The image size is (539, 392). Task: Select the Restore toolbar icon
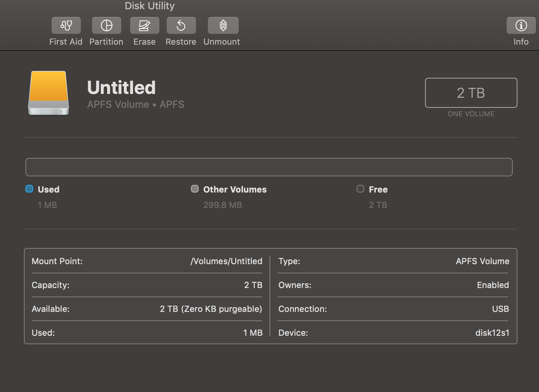[181, 25]
